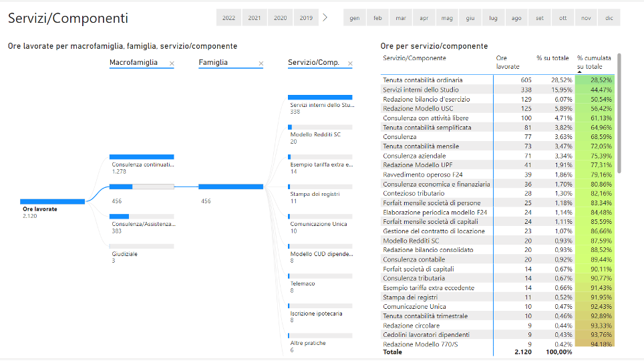Expand the Giudiziale macrofamiglia node
This screenshot has height=361, width=644.
click(x=142, y=247)
